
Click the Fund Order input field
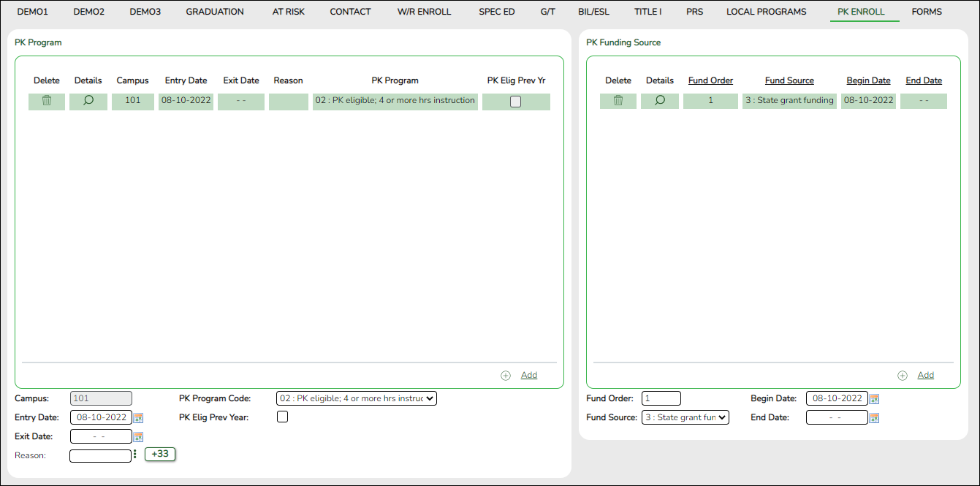pos(661,398)
